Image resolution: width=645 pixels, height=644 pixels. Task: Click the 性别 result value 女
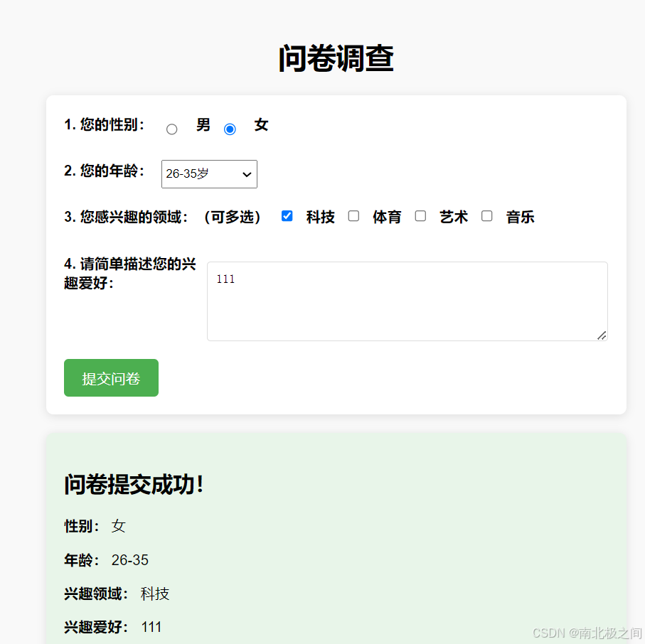[119, 526]
